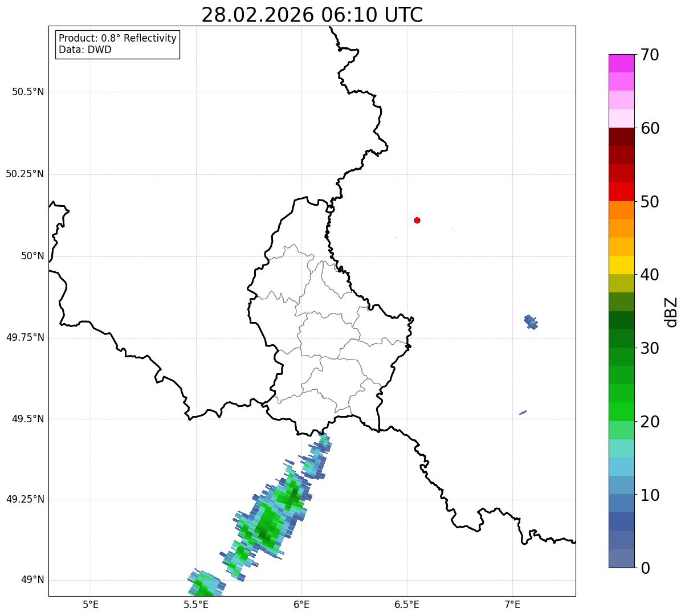Click the 50.5°N latitude label
The image size is (685, 616).
[x=28, y=92]
